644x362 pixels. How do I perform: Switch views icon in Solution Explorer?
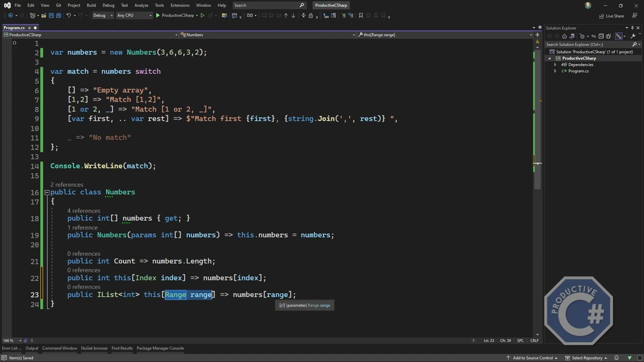pos(572,36)
